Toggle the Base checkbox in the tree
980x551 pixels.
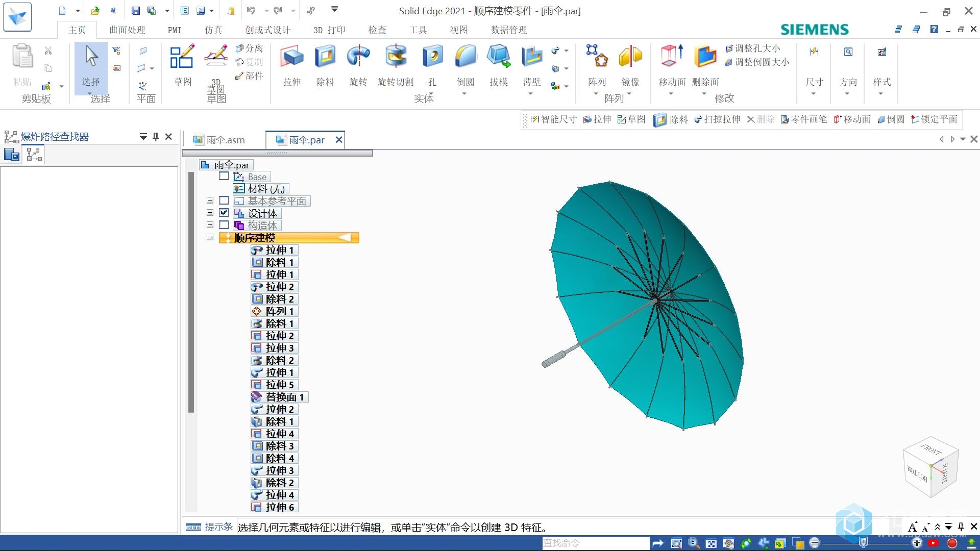224,176
